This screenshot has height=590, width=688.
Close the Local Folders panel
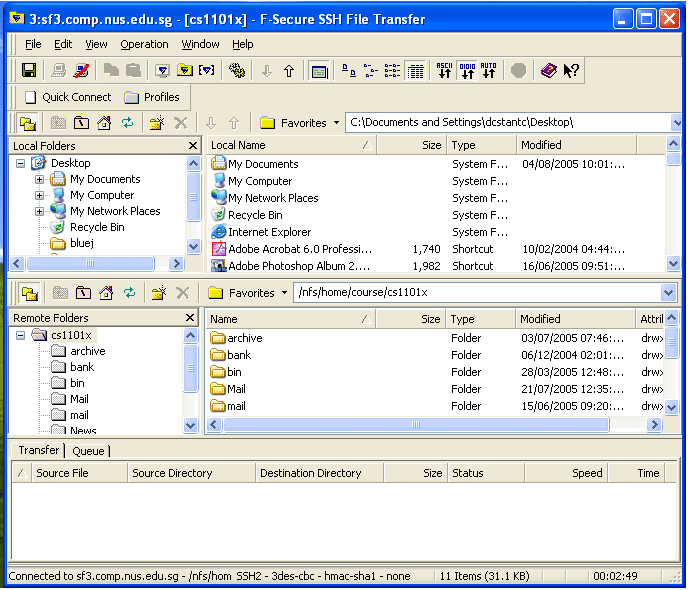pos(193,146)
